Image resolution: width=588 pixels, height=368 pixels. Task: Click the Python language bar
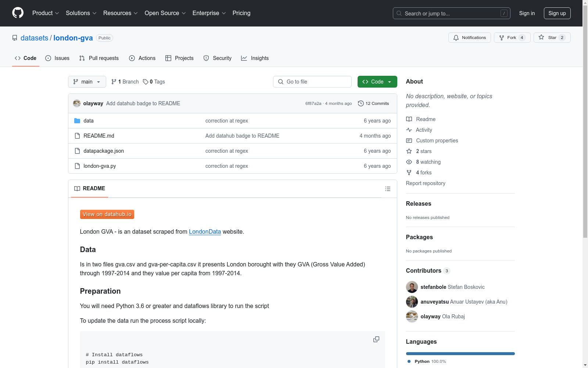point(460,354)
